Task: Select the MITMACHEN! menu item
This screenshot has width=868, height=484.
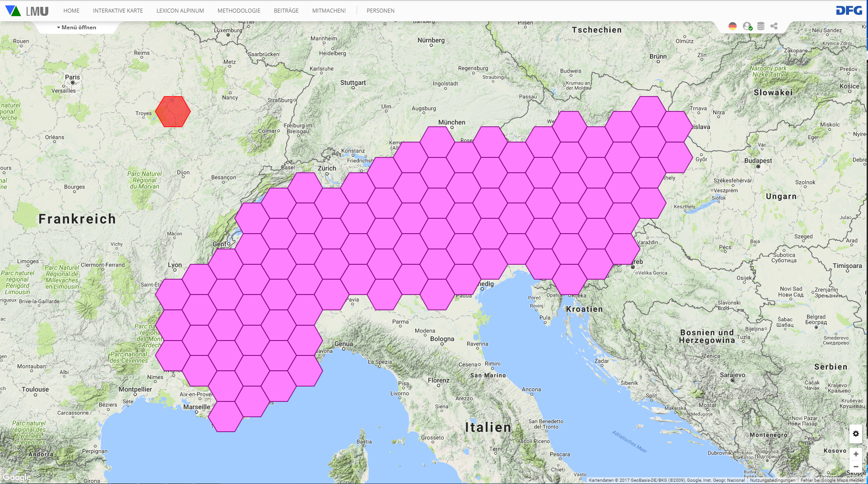Action: tap(329, 11)
